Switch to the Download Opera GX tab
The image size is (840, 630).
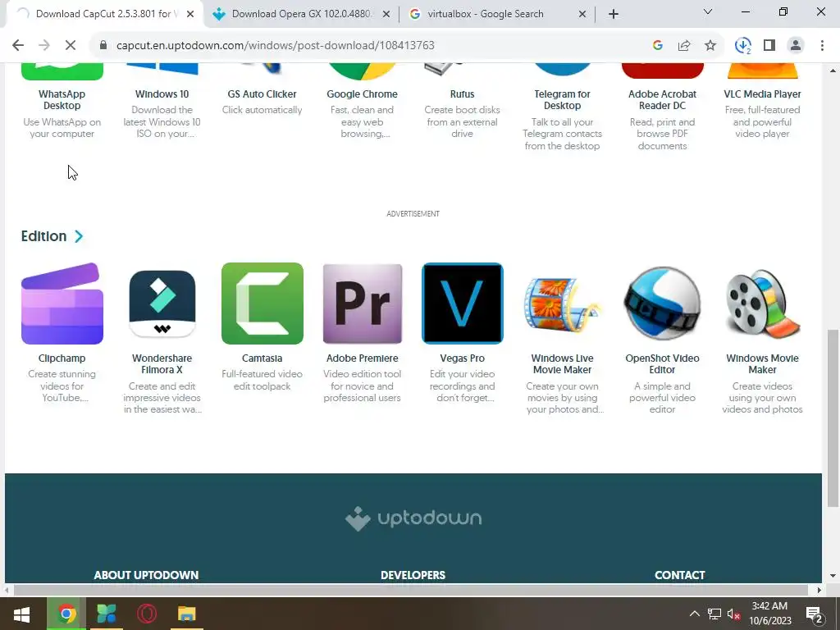click(301, 14)
